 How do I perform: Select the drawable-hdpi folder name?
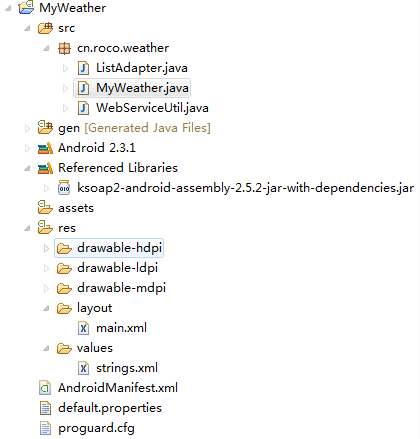(x=119, y=249)
